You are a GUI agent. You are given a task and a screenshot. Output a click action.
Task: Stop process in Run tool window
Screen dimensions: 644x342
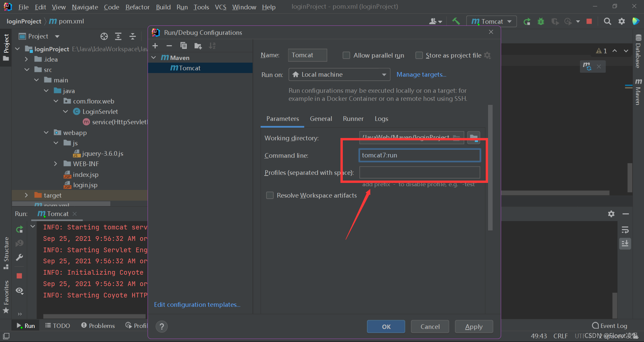click(x=19, y=276)
